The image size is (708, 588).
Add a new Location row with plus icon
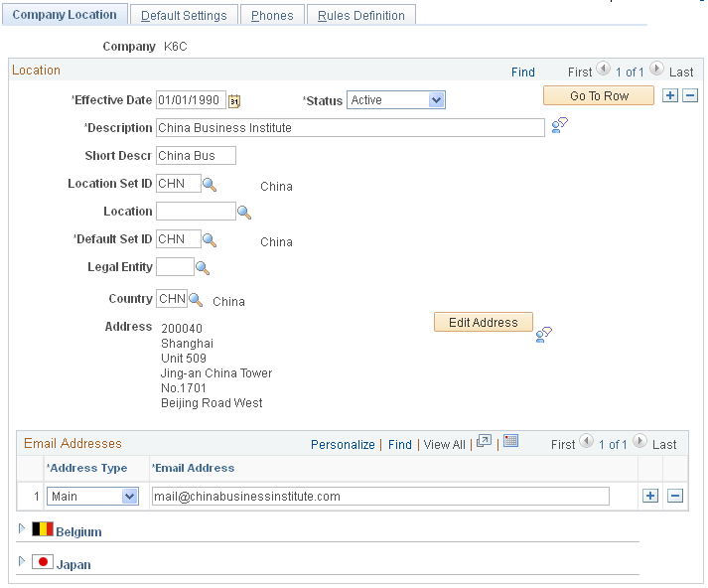point(670,95)
